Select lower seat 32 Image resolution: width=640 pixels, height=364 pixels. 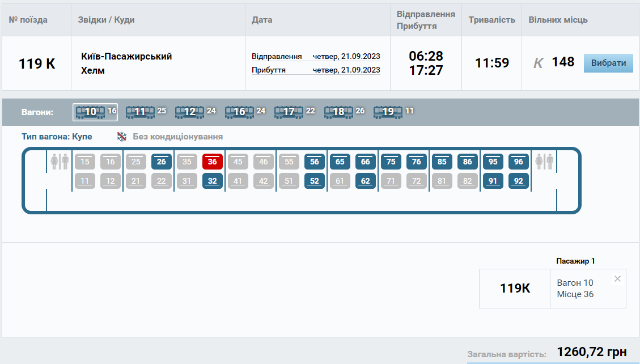213,181
